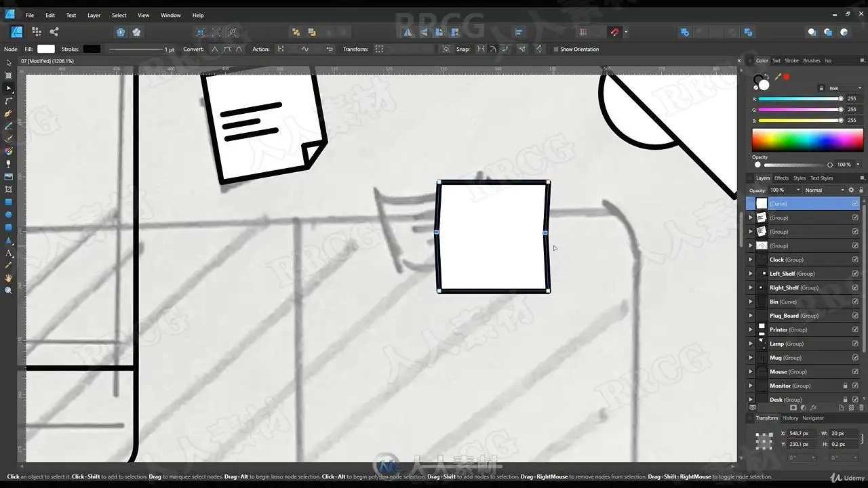Switch to the Designer persona icon

click(x=16, y=32)
